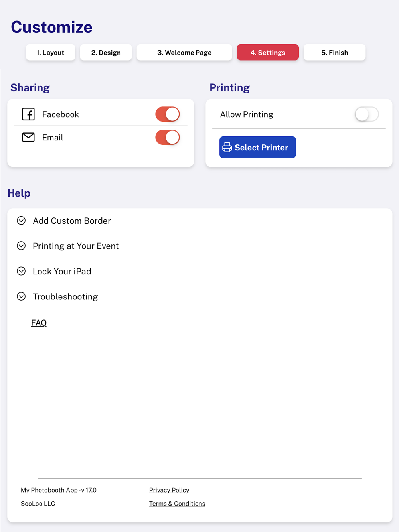Expand Lock Your iPad chevron
This screenshot has height=532, width=399.
pyautogui.click(x=21, y=271)
